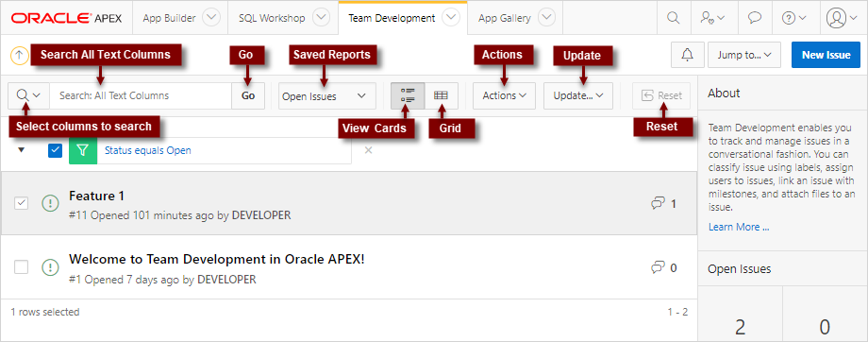The height and width of the screenshot is (342, 868).
Task: Click the comments bubble for the Welcome issue
Action: 658,267
